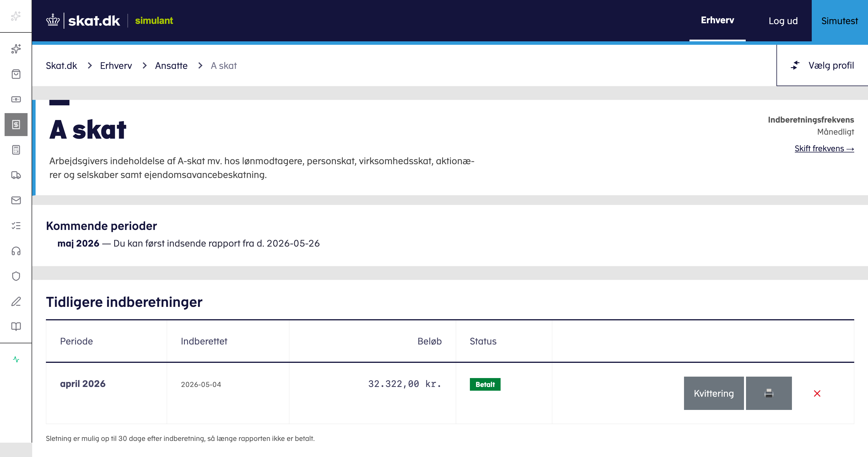Click the swap arrows icon beside Vælg profil

(x=795, y=65)
